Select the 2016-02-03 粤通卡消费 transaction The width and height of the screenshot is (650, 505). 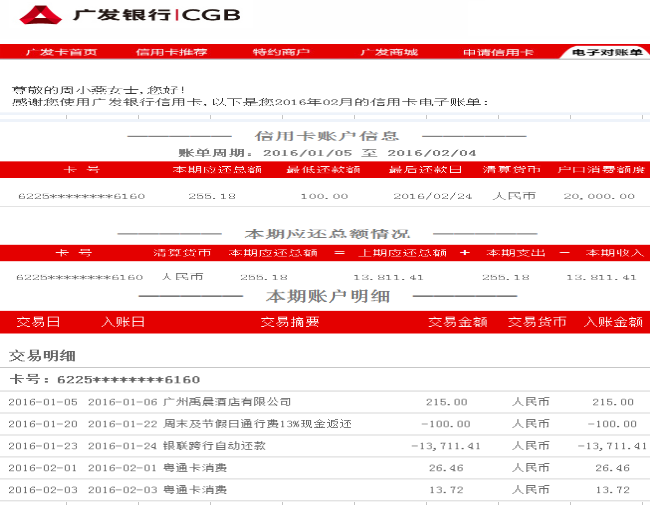(194, 490)
